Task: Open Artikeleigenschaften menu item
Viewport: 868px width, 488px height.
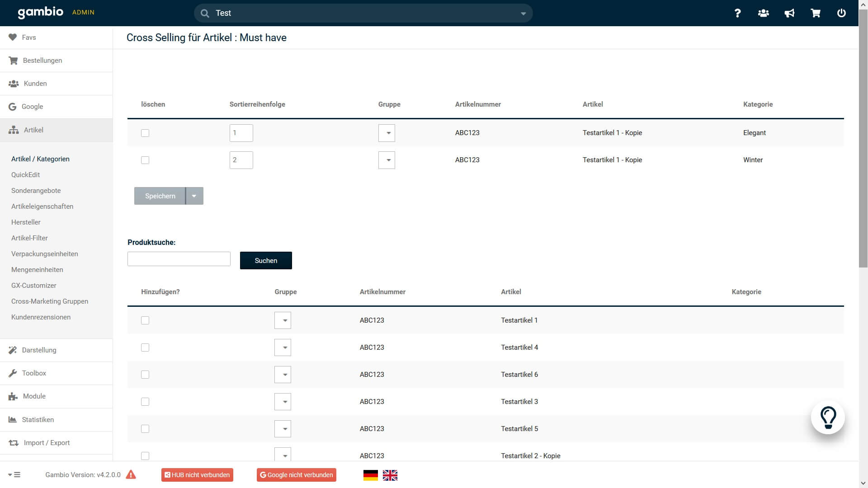Action: click(42, 206)
